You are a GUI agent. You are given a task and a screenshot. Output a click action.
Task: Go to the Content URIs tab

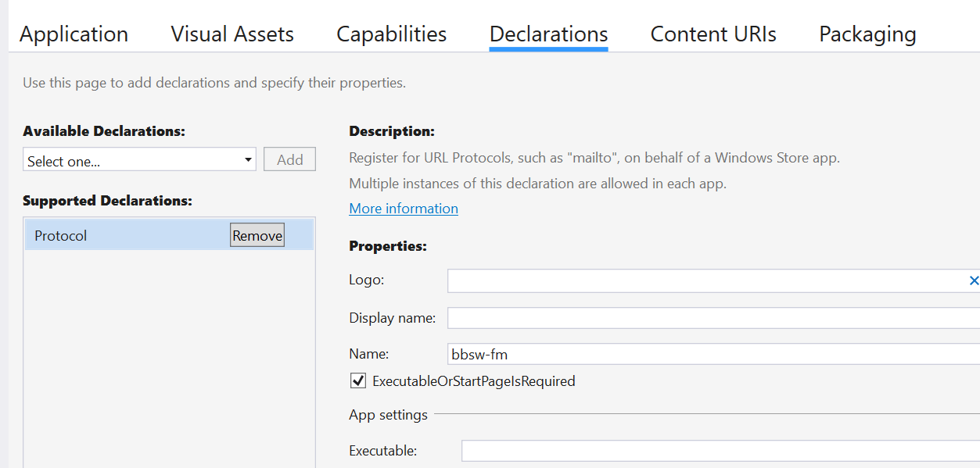tap(713, 34)
